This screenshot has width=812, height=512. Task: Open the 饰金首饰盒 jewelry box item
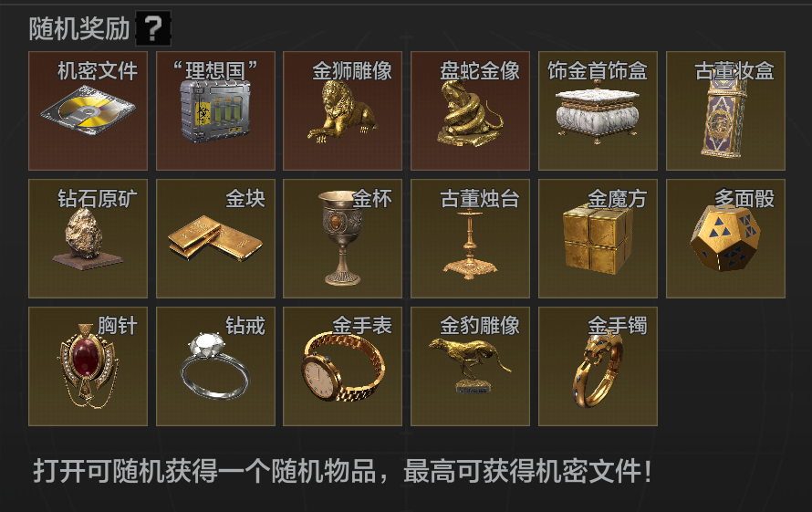599,111
